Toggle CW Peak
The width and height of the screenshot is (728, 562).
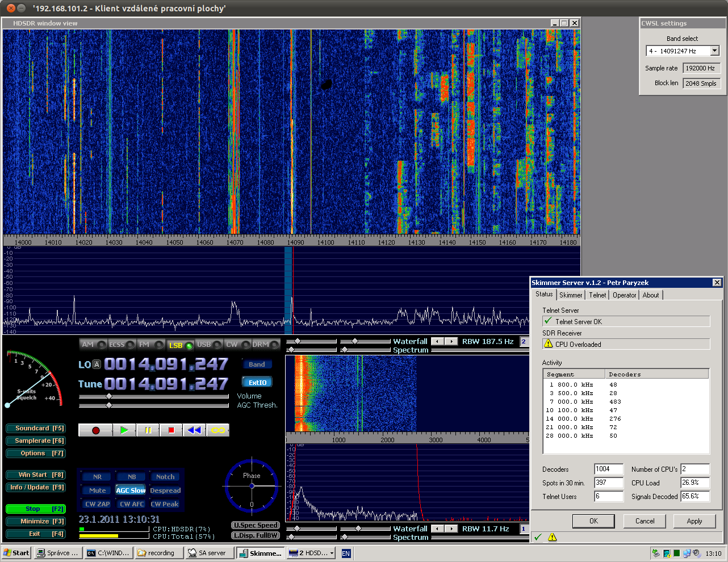[165, 504]
